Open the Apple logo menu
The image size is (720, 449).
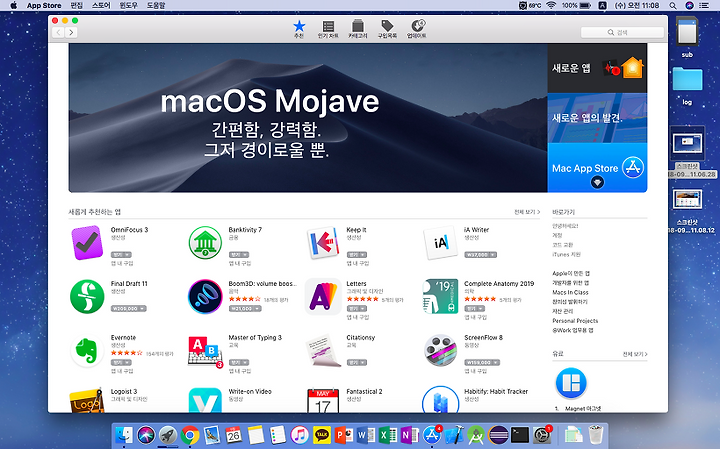pyautogui.click(x=13, y=6)
